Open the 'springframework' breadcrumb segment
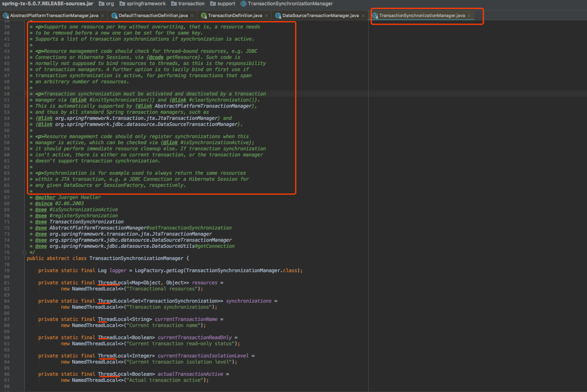Screen dimensions: 587x392 [x=146, y=4]
